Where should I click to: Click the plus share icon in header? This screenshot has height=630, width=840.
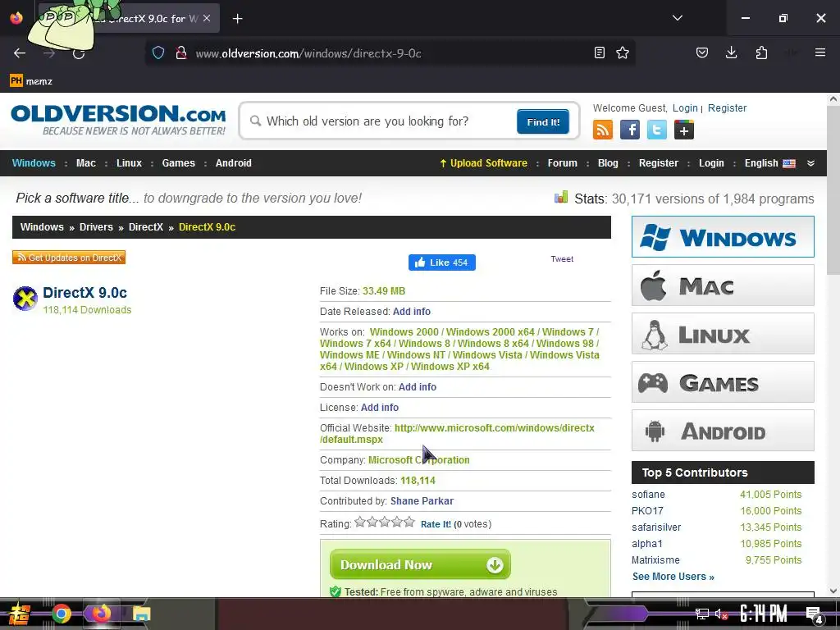(x=683, y=130)
